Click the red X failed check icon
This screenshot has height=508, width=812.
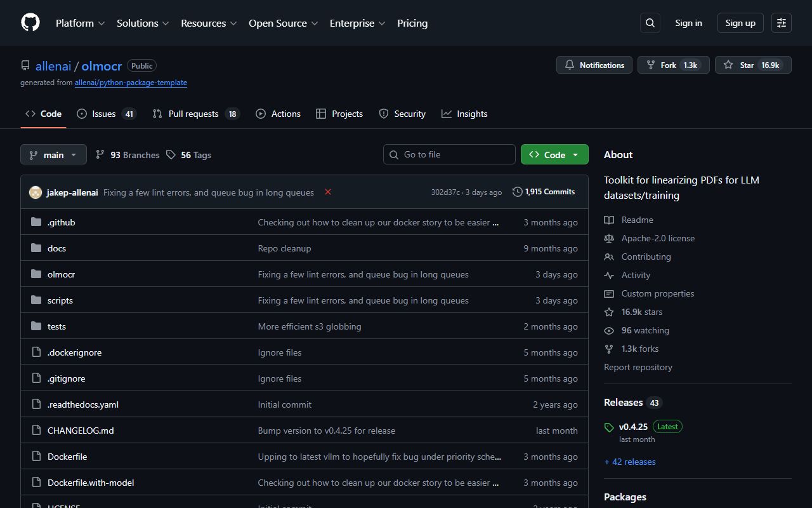pos(328,192)
